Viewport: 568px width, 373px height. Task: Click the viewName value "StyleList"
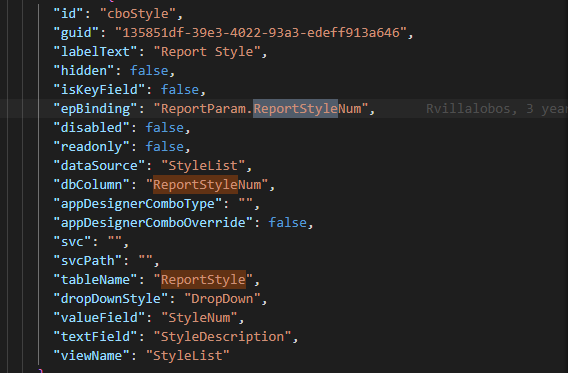click(188, 356)
